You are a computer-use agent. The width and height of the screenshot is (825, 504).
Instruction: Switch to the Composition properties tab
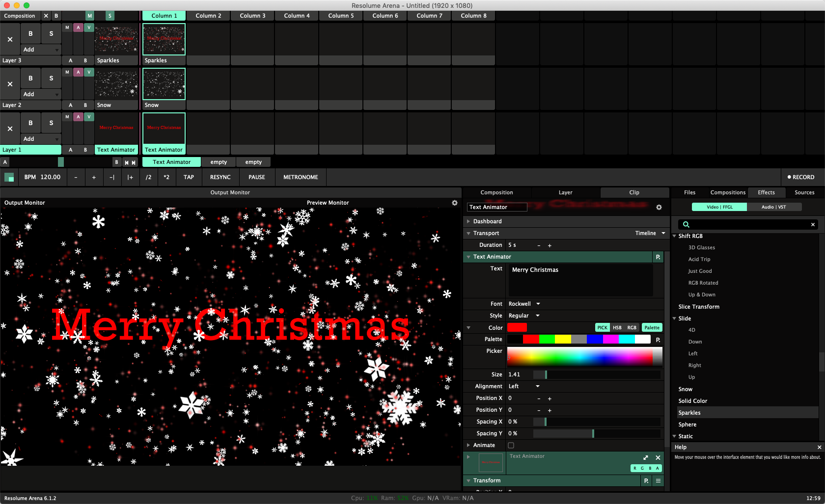coord(496,192)
